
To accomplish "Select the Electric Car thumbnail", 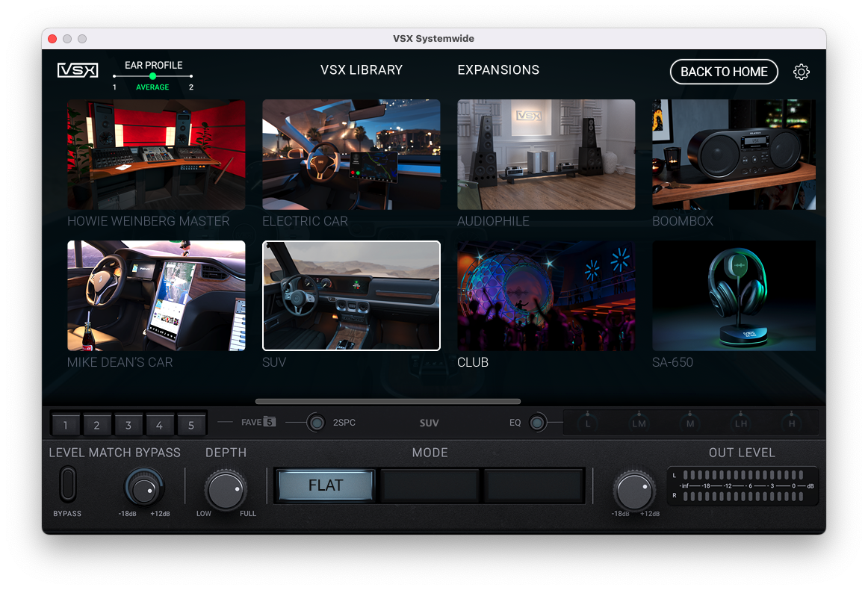I will tap(351, 155).
